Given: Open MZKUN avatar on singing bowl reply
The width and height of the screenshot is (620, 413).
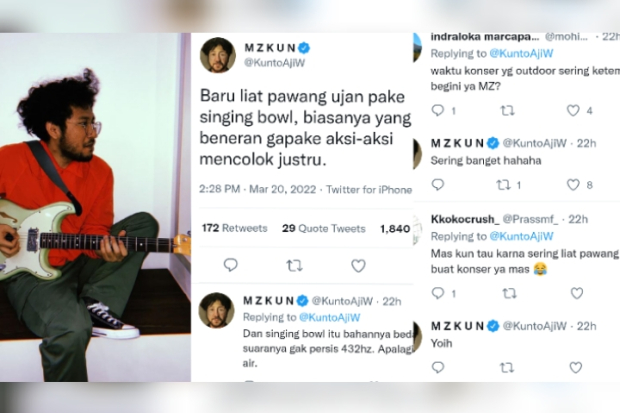Looking at the screenshot, I should point(216,310).
